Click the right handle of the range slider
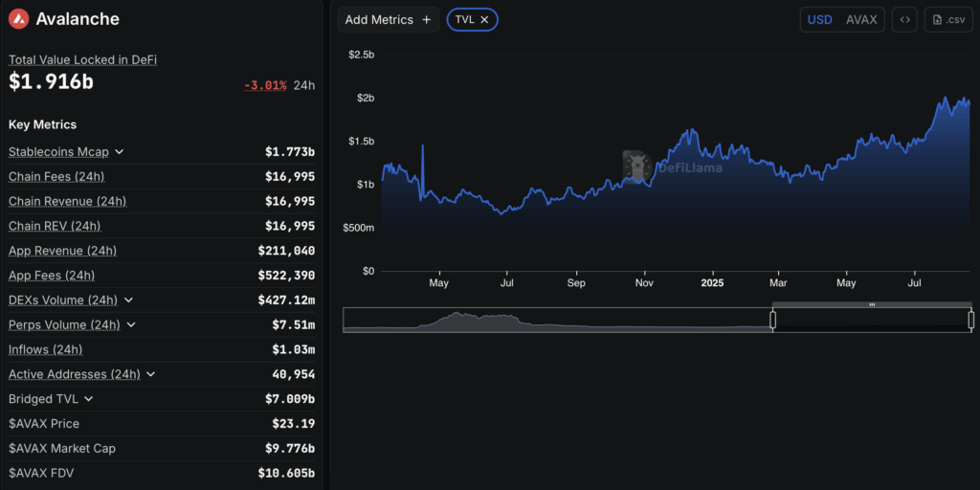 click(970, 320)
